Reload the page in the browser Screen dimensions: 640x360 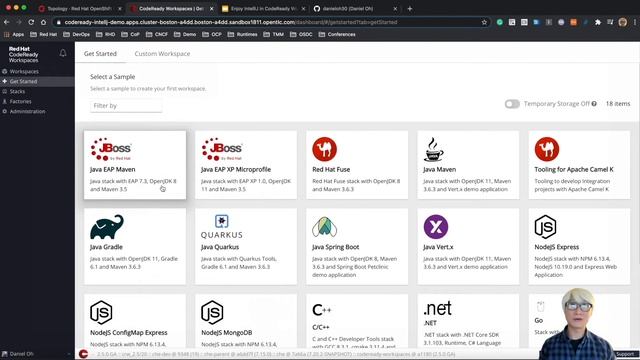click(31, 22)
